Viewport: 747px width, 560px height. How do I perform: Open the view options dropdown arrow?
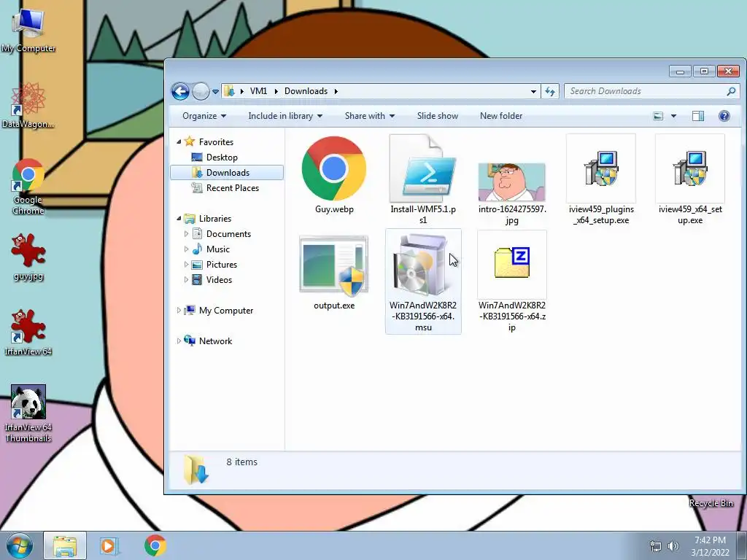coord(673,116)
